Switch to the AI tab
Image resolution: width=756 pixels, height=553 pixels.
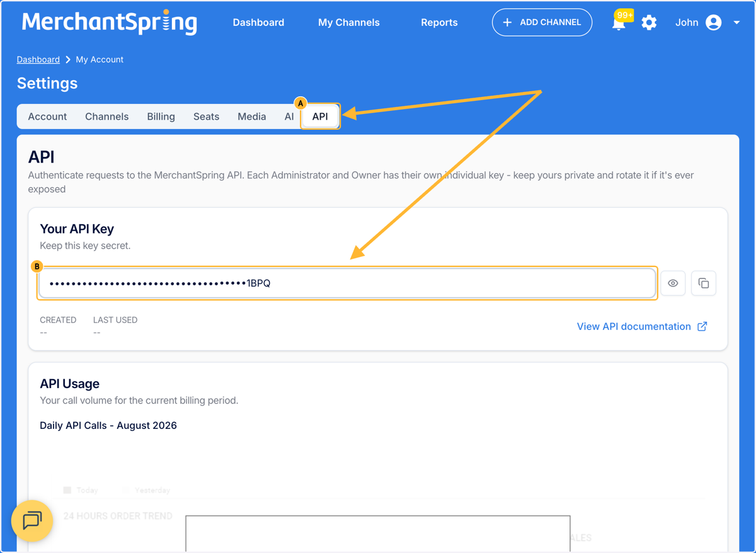pos(289,117)
